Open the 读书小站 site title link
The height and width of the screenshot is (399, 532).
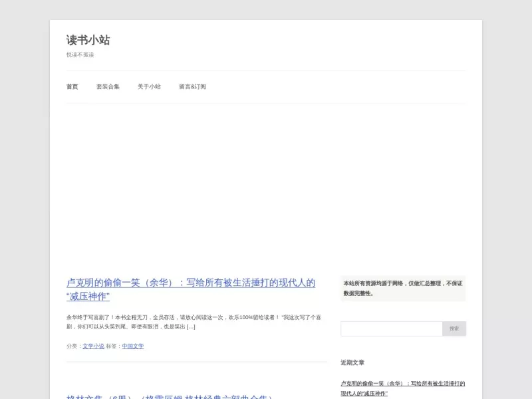(x=88, y=40)
